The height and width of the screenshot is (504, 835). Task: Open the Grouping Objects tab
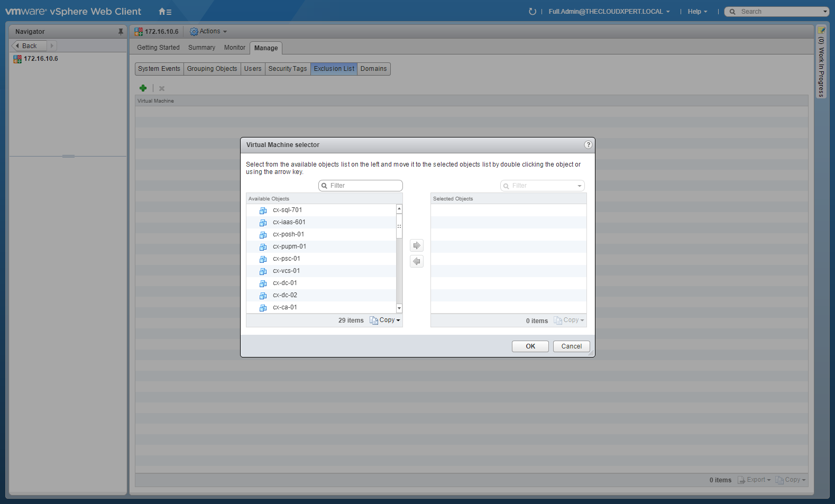[x=212, y=69]
